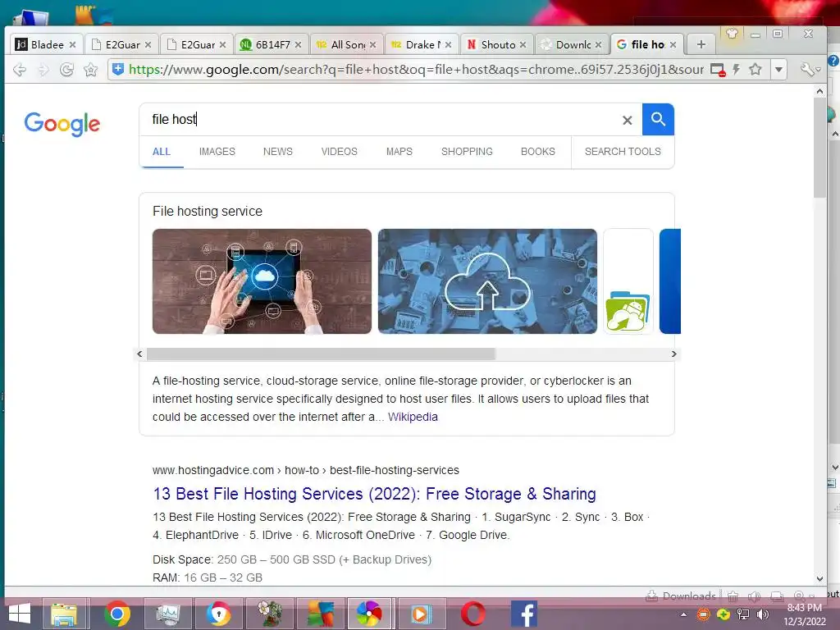This screenshot has width=840, height=630.
Task: Click the volume icon in system tray
Action: coord(763,614)
